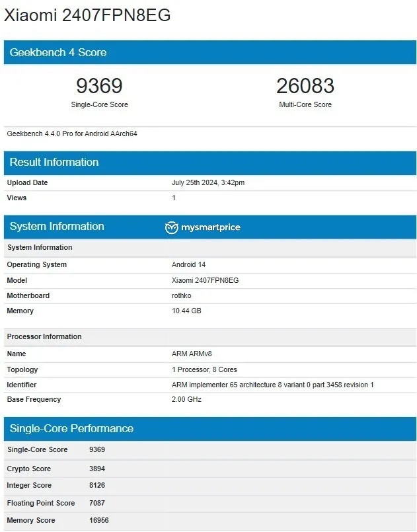
Task: Select the Result Information section header
Action: (54, 163)
